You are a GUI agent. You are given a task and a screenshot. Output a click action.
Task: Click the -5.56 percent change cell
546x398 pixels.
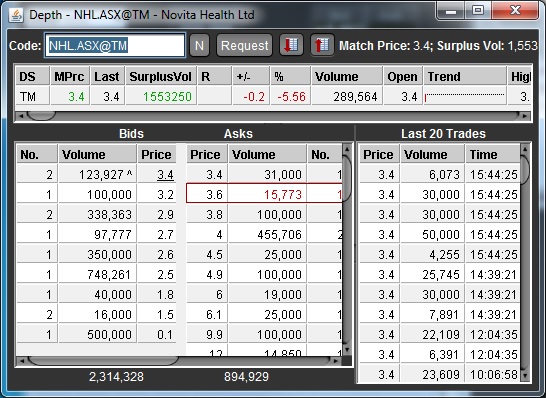click(290, 96)
